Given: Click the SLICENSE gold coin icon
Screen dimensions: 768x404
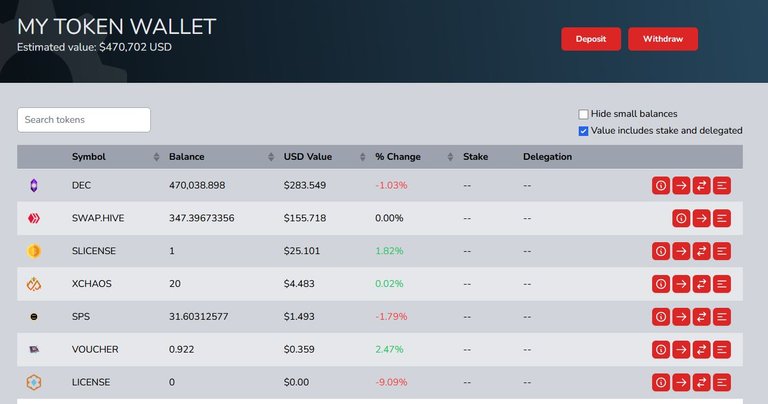Looking at the screenshot, I should click(x=34, y=251).
